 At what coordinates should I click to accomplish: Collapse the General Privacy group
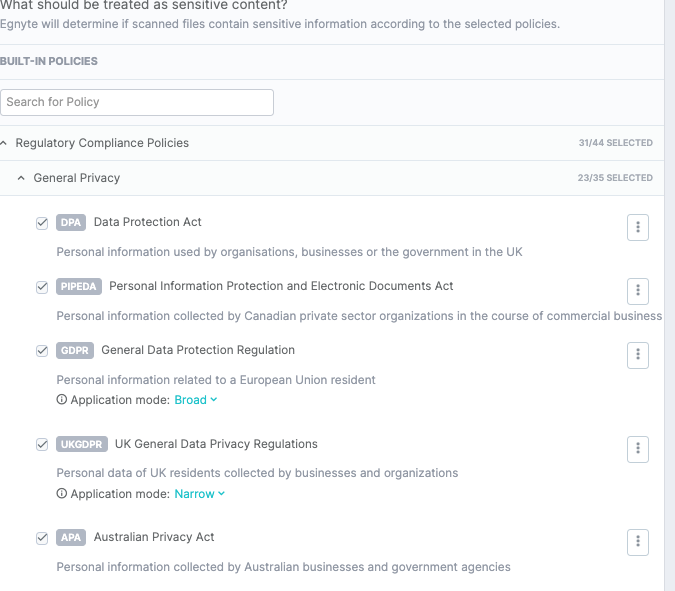(22, 178)
